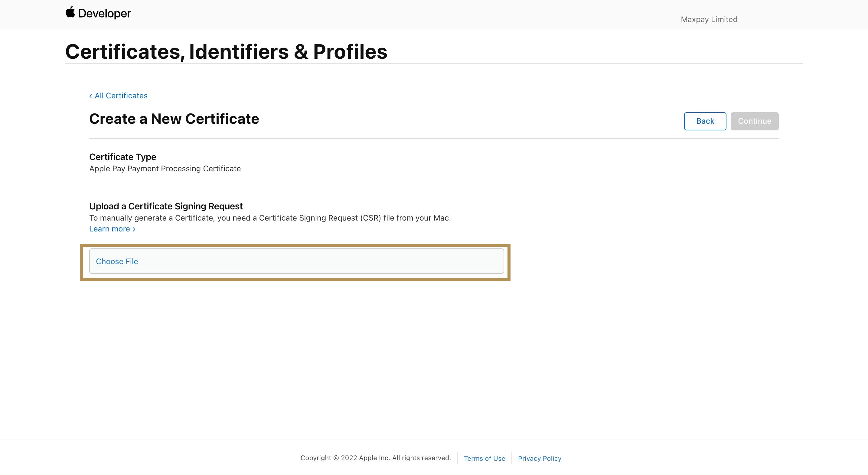This screenshot has height=475, width=868.
Task: Select the copyright notice in the footer
Action: [376, 458]
